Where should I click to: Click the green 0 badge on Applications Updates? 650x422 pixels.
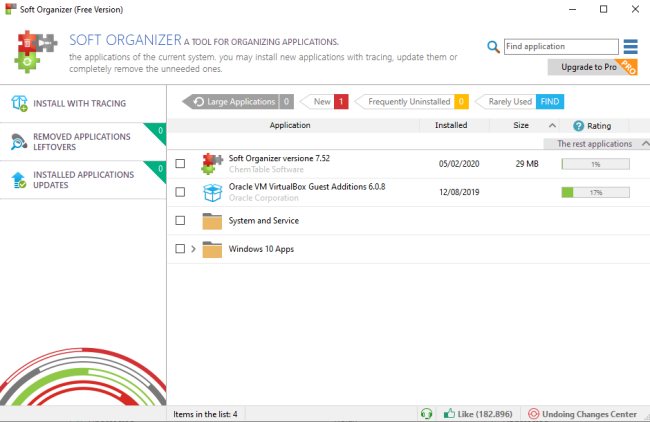(159, 169)
